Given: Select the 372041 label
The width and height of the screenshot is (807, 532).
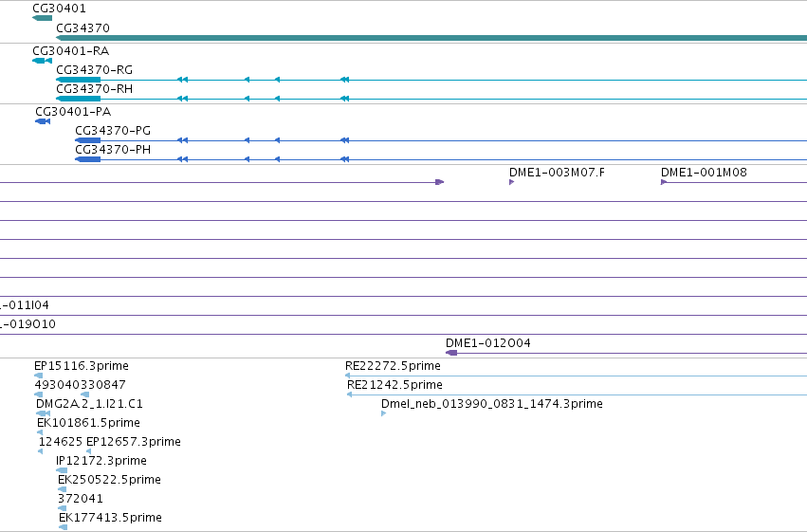Looking at the screenshot, I should click(81, 499).
